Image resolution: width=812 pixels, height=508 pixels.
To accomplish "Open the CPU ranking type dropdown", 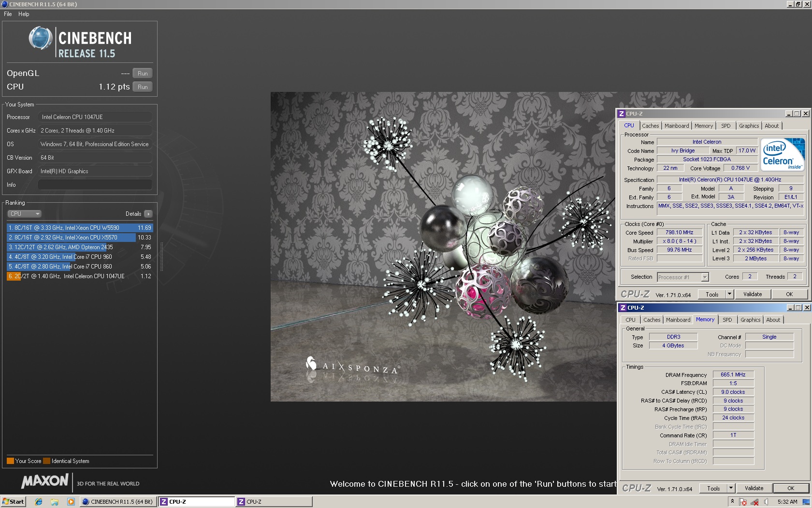I will pyautogui.click(x=24, y=214).
